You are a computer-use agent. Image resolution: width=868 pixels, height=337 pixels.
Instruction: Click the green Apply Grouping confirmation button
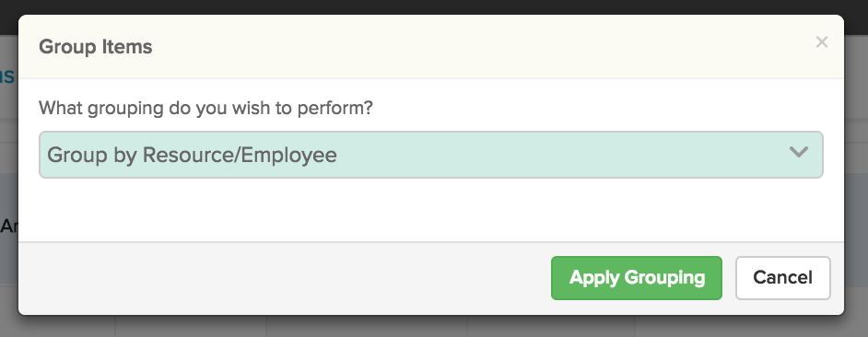[x=637, y=278]
